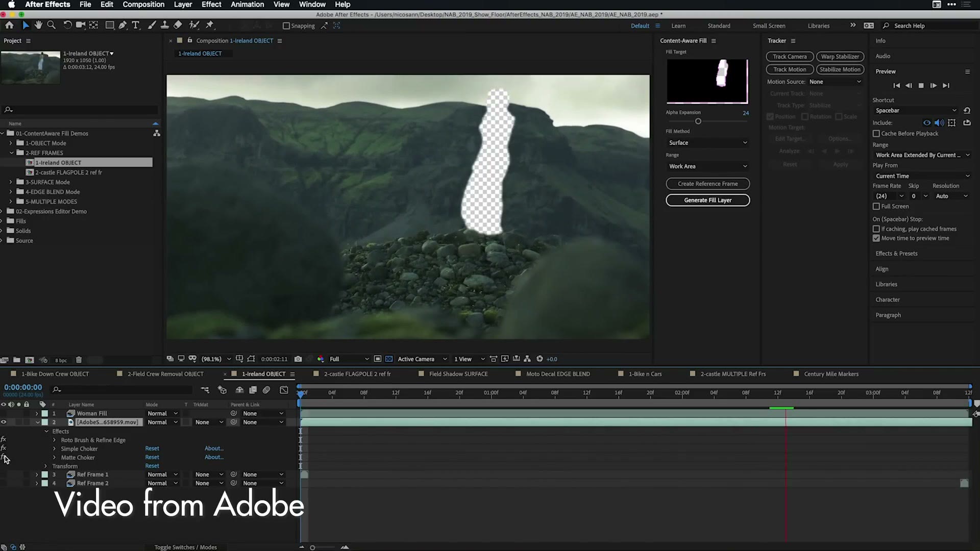Select the Roto Brush tool
This screenshot has width=980, height=551.
point(194,25)
